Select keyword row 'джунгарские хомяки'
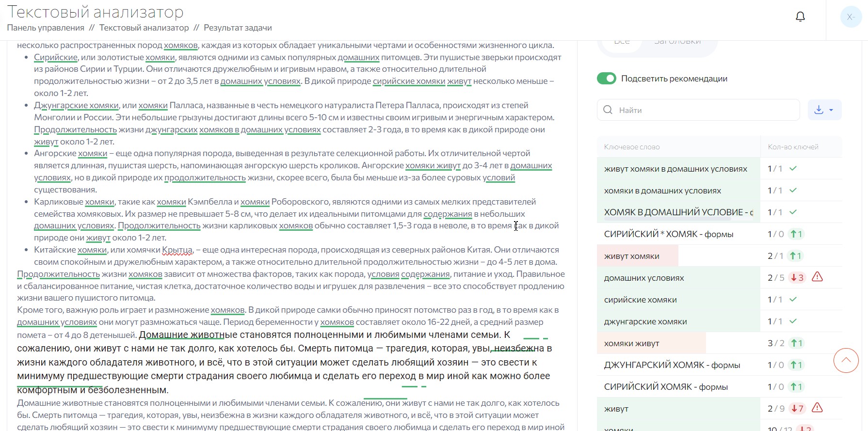The image size is (868, 431). click(645, 321)
